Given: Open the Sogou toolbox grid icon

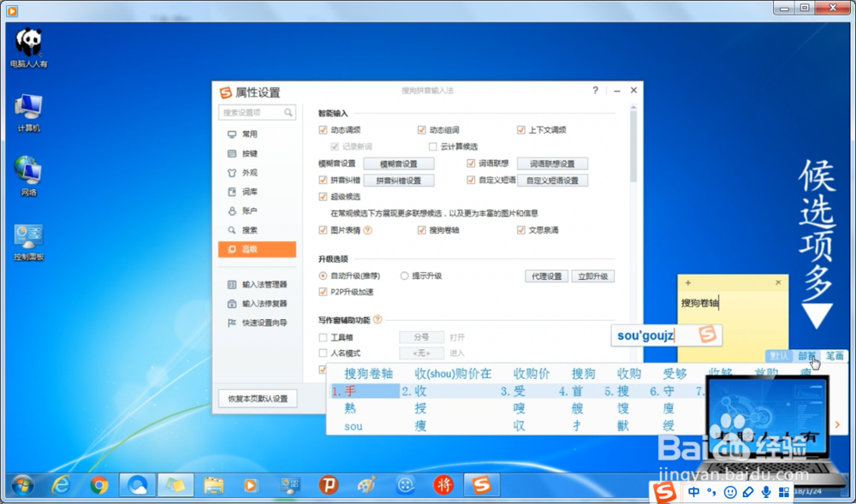Looking at the screenshot, I should 784,492.
